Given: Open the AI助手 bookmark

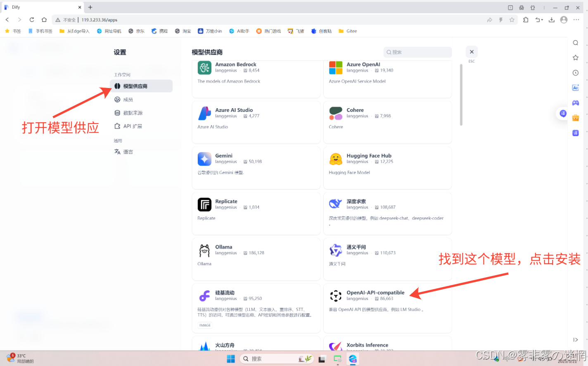Looking at the screenshot, I should click(239, 31).
